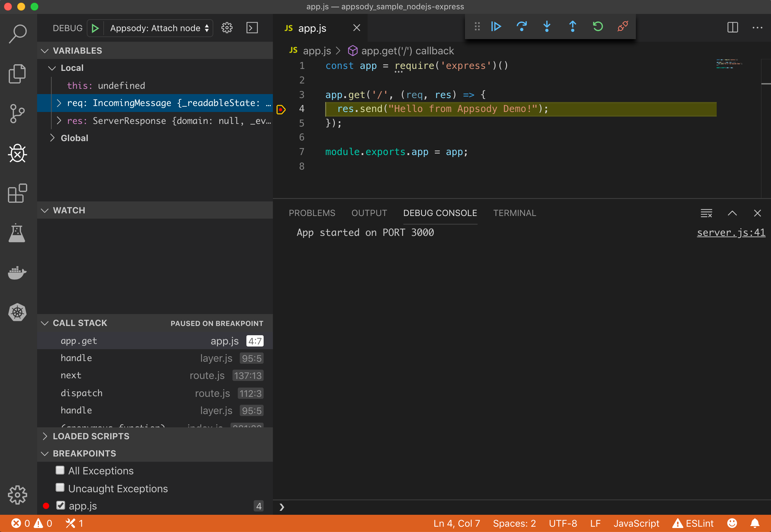Open the Test flask view
This screenshot has height=532, width=771.
pyautogui.click(x=17, y=233)
